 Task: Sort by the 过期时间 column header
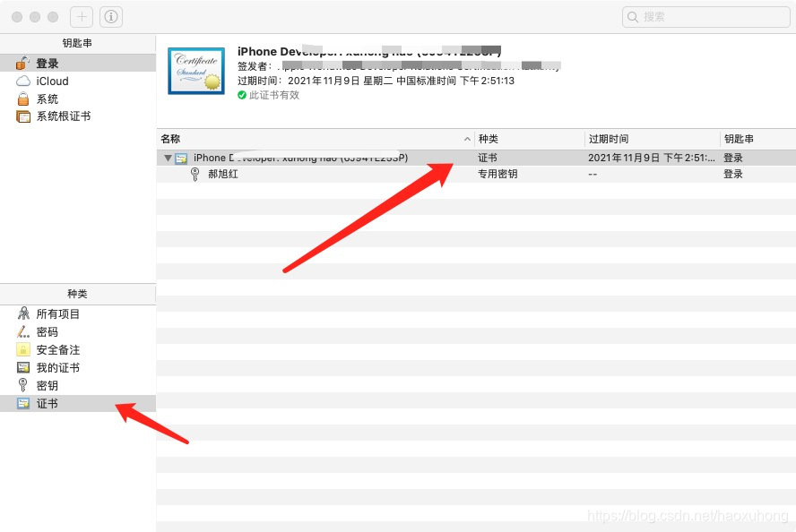[x=653, y=139]
